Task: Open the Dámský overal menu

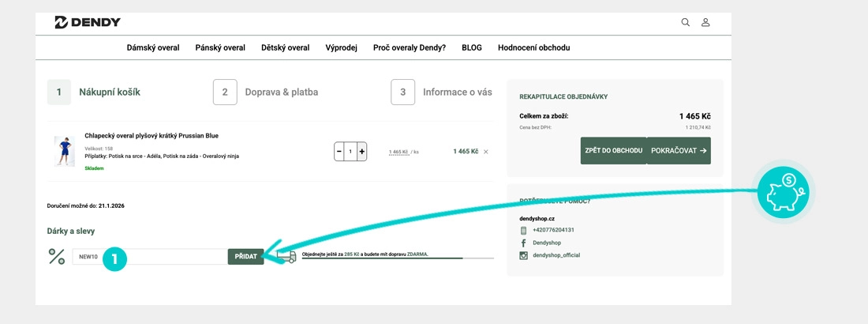Action: coord(153,47)
